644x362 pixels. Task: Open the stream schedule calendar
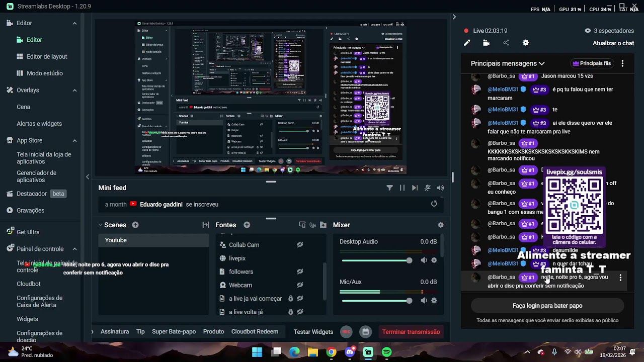click(x=366, y=332)
